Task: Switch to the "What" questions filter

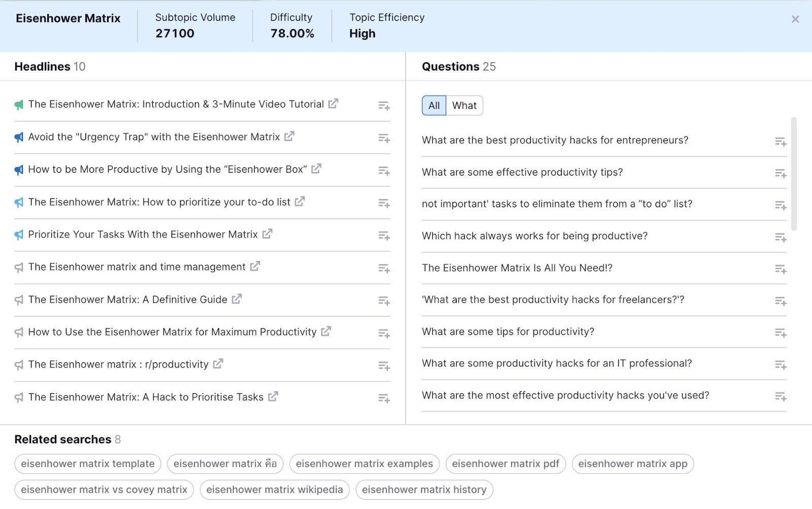Action: click(464, 106)
